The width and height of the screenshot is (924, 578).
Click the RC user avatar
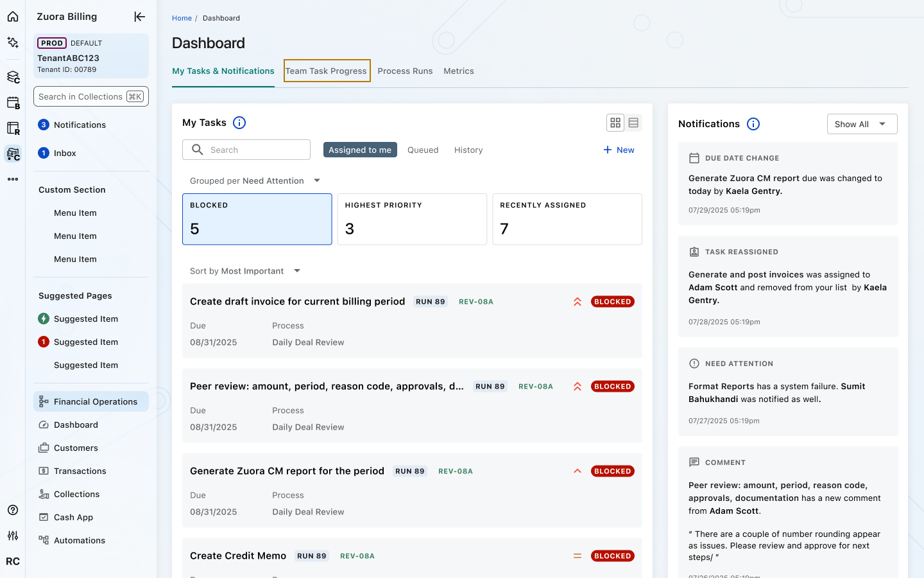(x=13, y=561)
